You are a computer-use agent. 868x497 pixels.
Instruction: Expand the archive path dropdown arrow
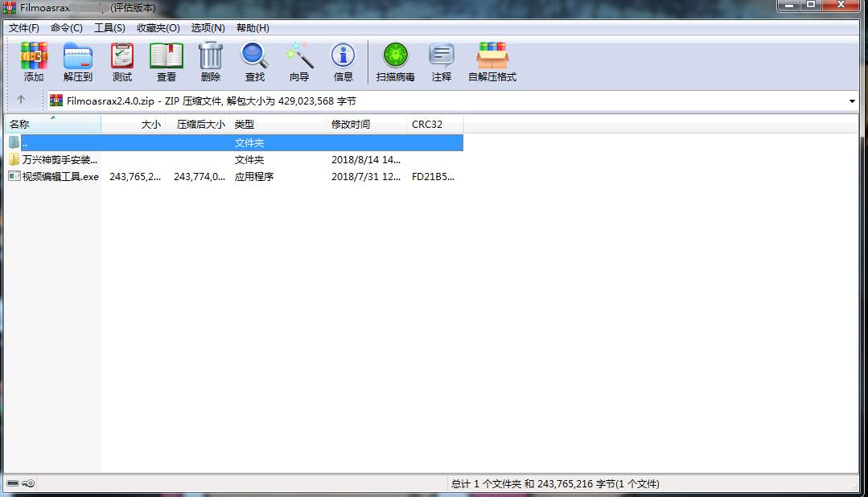(x=852, y=101)
